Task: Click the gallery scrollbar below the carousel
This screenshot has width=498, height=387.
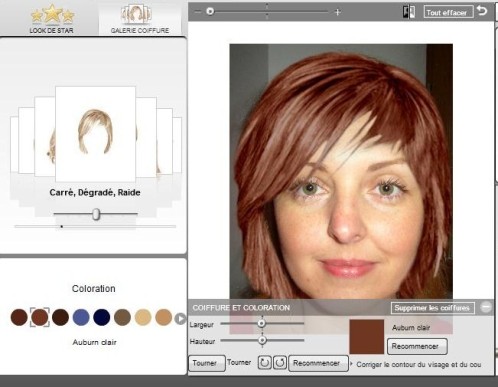Action: (x=95, y=226)
